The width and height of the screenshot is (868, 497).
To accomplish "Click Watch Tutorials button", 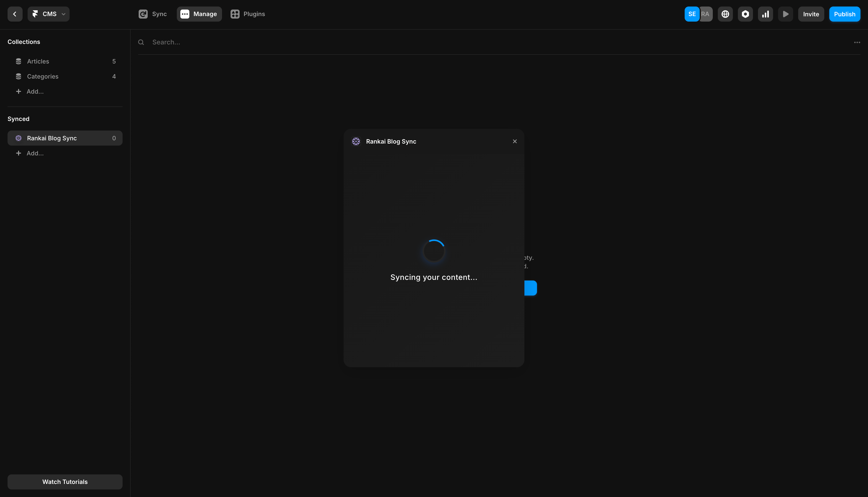I will tap(65, 482).
